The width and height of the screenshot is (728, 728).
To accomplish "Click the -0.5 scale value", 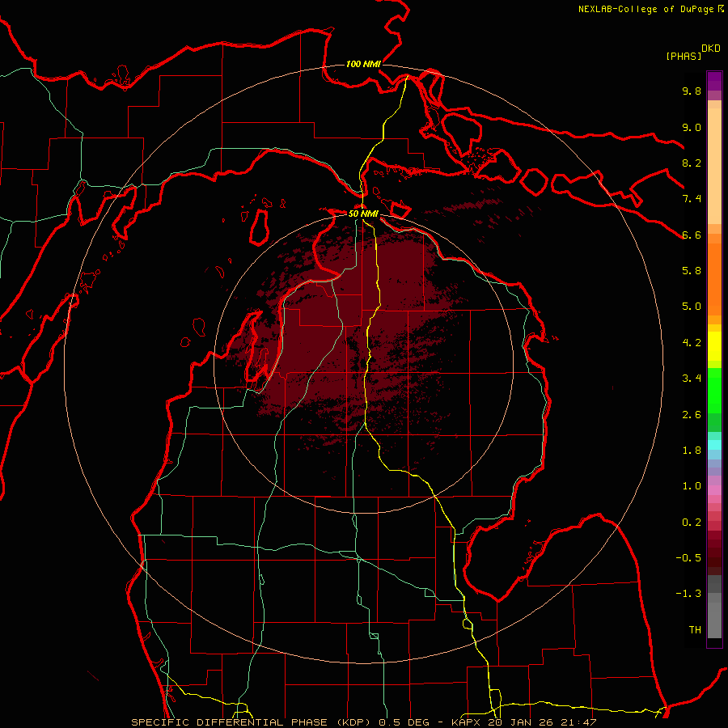I will point(688,558).
